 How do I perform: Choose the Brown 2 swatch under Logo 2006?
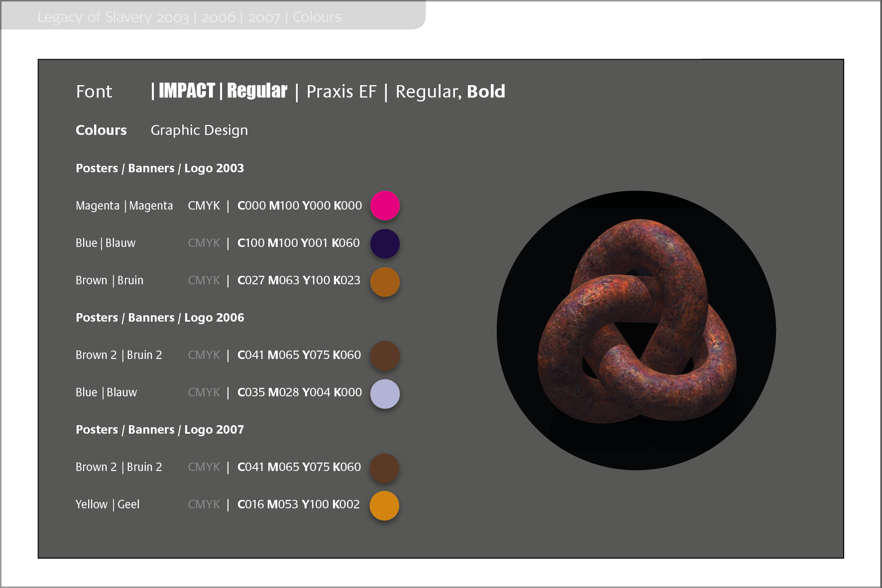pyautogui.click(x=385, y=355)
